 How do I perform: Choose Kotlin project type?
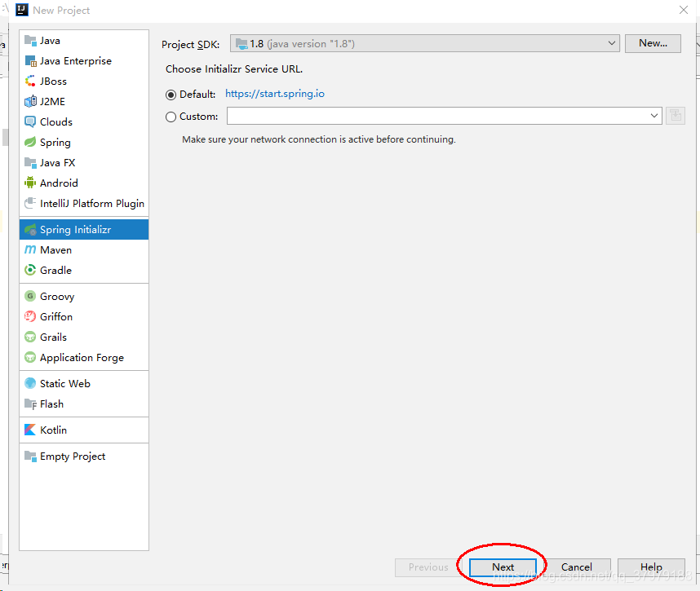tap(84, 430)
